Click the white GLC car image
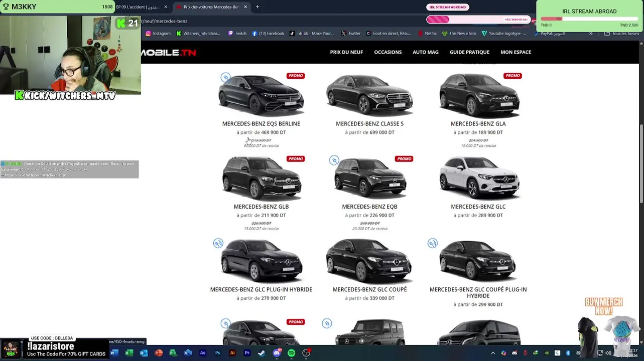Viewport: 644px width, 361px height. tap(479, 178)
